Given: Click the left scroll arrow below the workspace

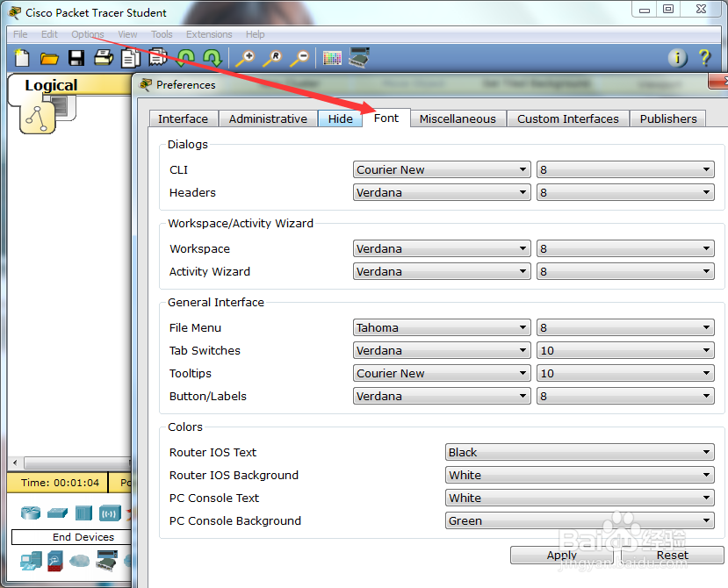Looking at the screenshot, I should click(13, 463).
